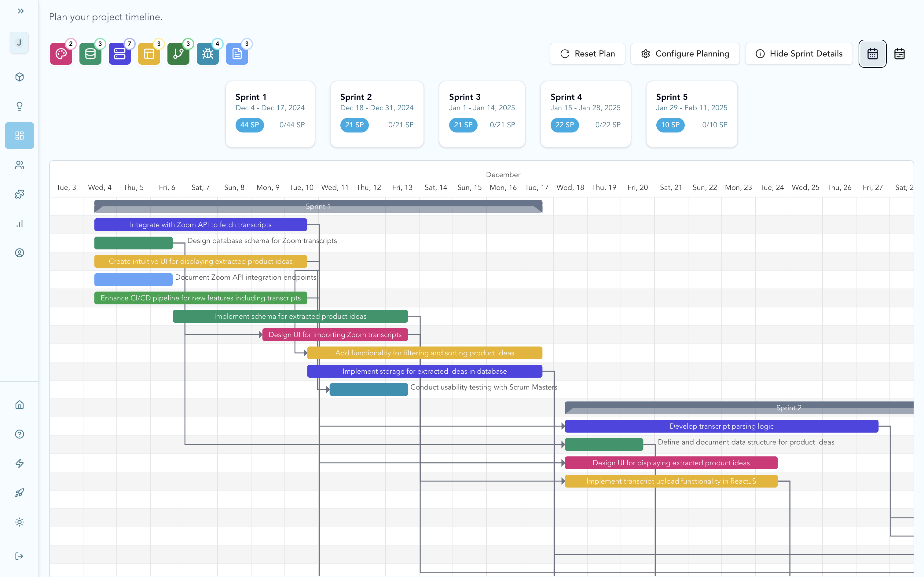
Task: Open the rocket icon in sidebar
Action: (20, 493)
